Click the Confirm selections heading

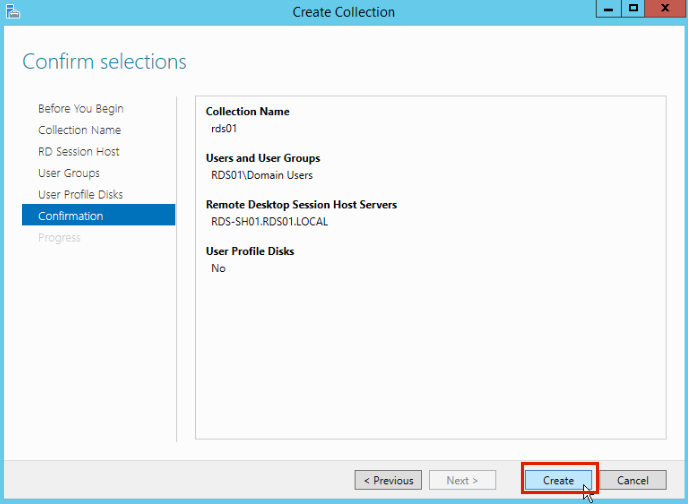click(x=104, y=62)
